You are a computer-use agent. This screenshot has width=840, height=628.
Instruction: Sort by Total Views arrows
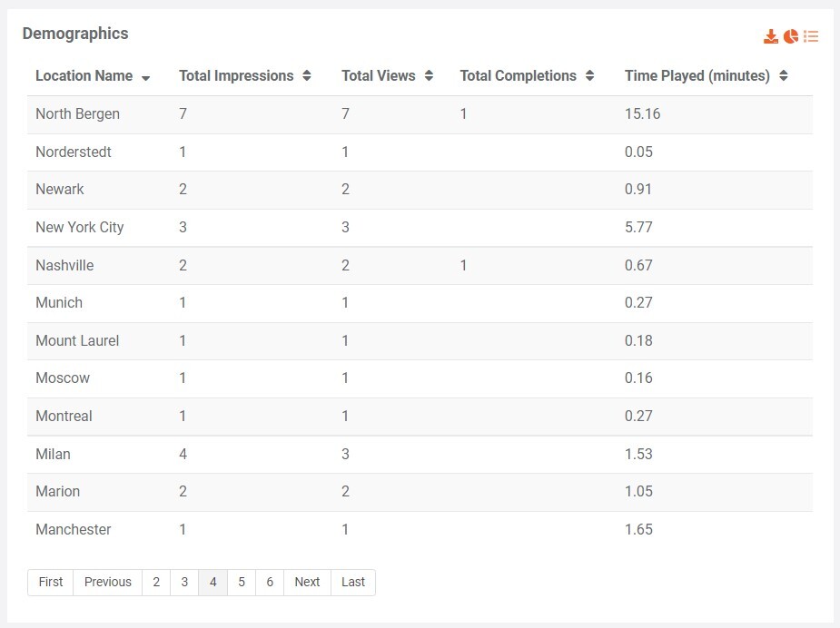coord(429,76)
